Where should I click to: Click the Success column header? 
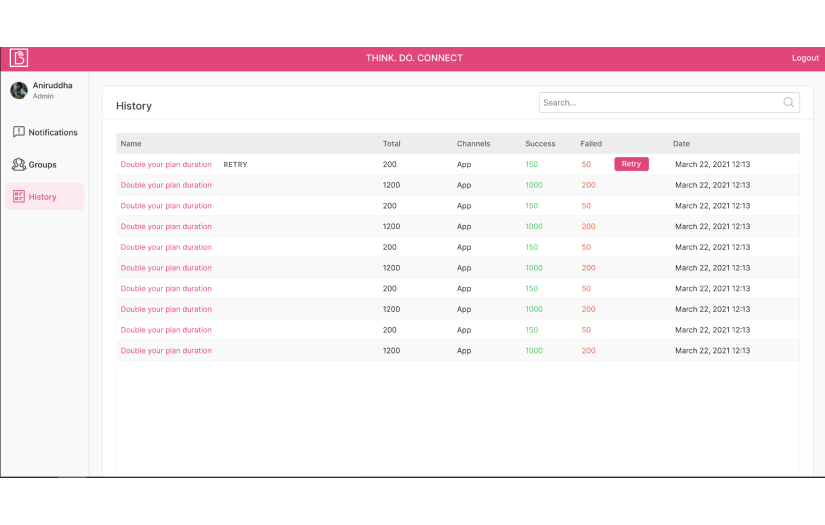click(x=540, y=144)
